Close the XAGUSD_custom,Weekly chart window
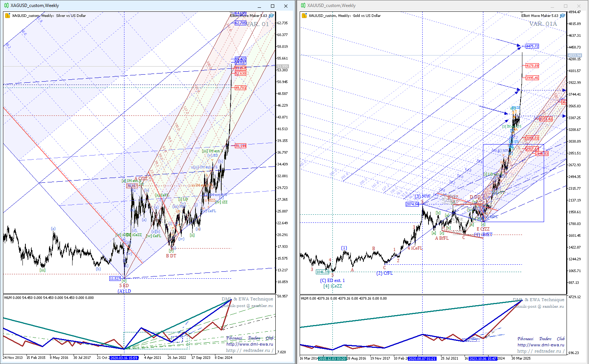This screenshot has width=589, height=364. (286, 6)
